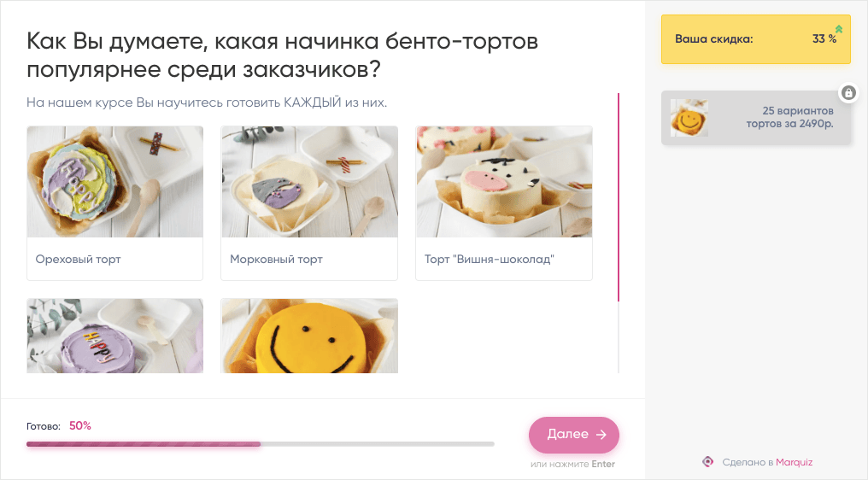Pick the purple Happy cake card
The width and height of the screenshot is (868, 480).
pyautogui.click(x=115, y=336)
